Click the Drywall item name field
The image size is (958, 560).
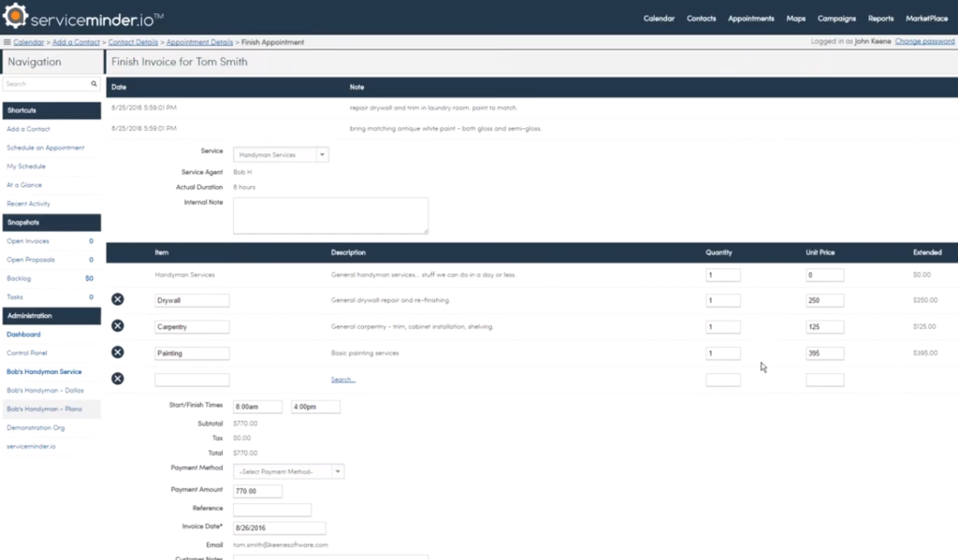192,300
